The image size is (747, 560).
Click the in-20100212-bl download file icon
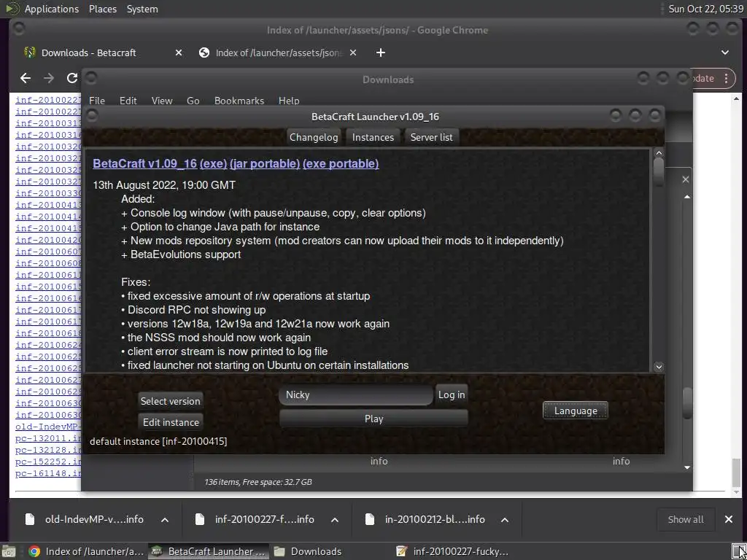tap(370, 519)
